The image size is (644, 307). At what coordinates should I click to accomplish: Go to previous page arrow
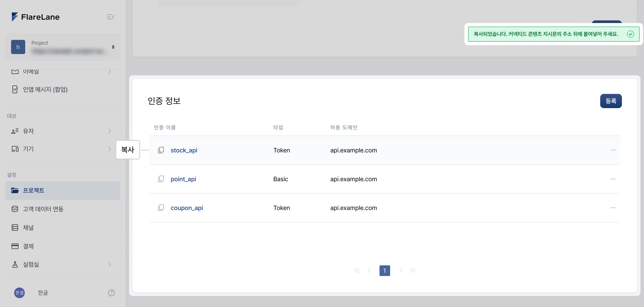click(369, 270)
